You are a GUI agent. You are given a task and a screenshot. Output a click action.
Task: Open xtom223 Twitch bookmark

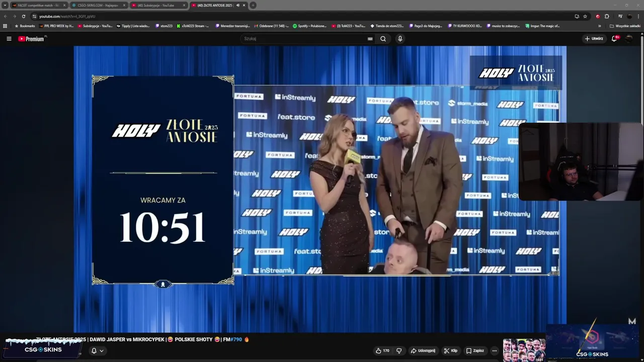(164, 26)
